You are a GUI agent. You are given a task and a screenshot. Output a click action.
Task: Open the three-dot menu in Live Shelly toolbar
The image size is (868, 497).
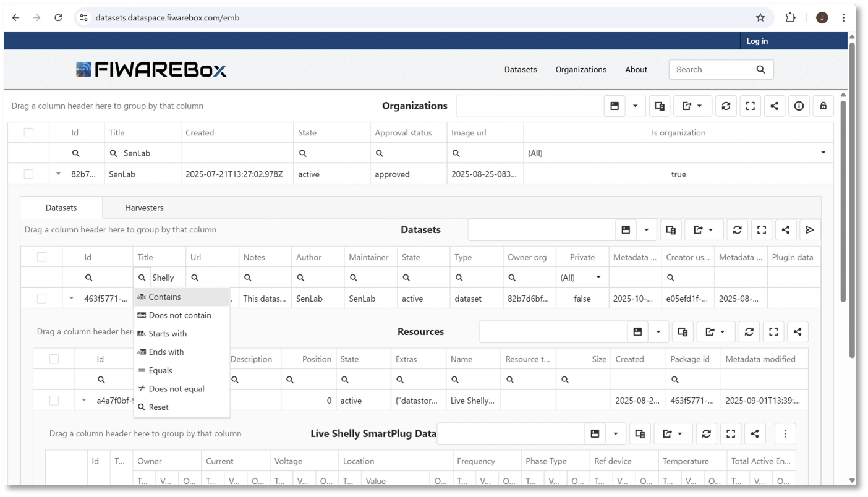click(x=785, y=434)
